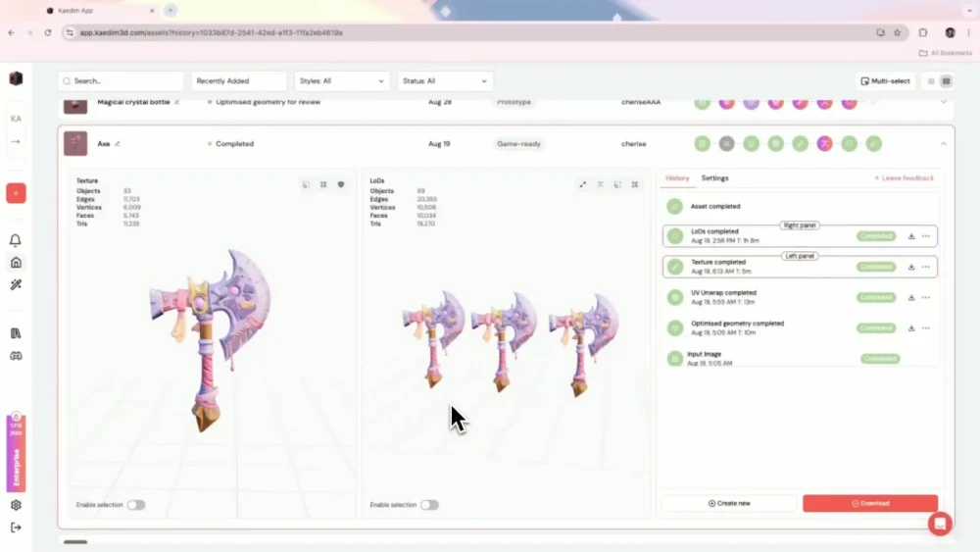Click the shield icon in Texture viewer

pyautogui.click(x=341, y=184)
